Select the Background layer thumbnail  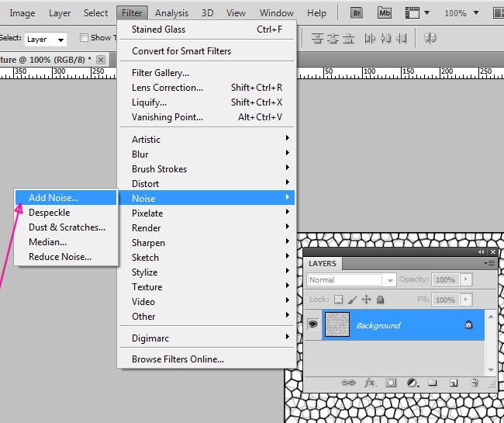coord(337,325)
